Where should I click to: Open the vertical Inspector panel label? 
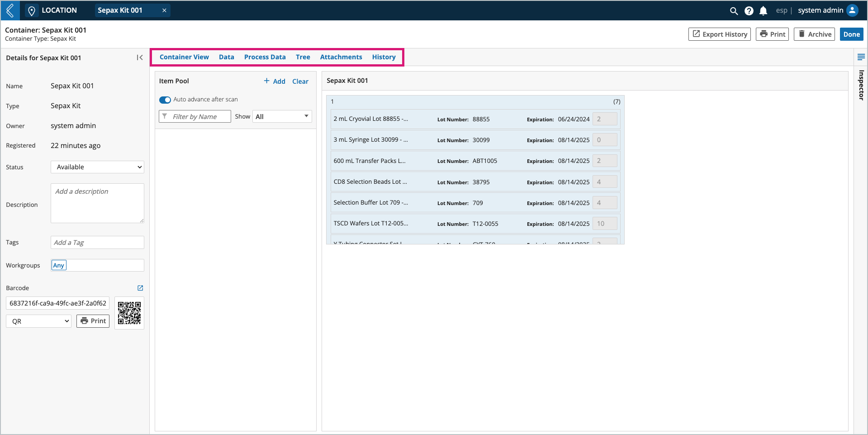pos(861,85)
